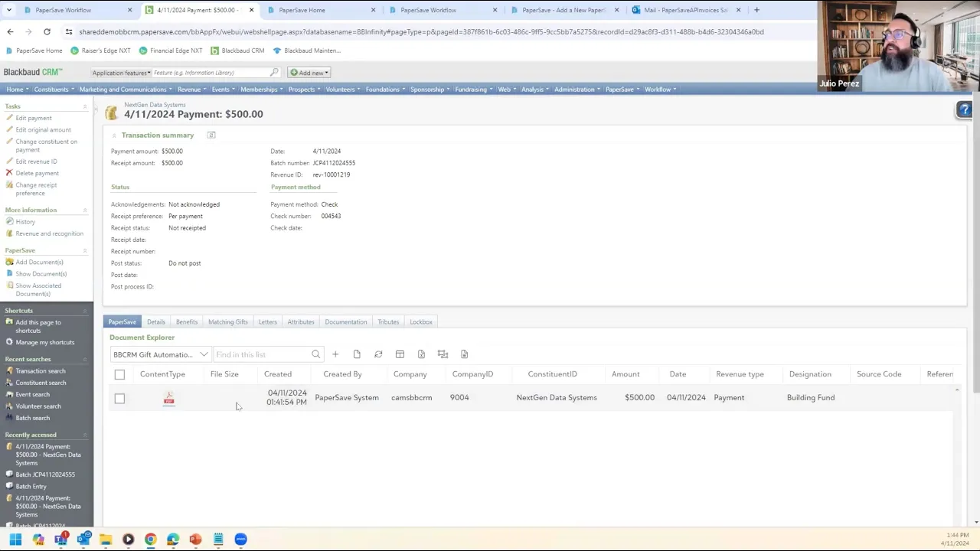980x551 pixels.
Task: Click the column layout icon in toolbar
Action: pos(400,354)
